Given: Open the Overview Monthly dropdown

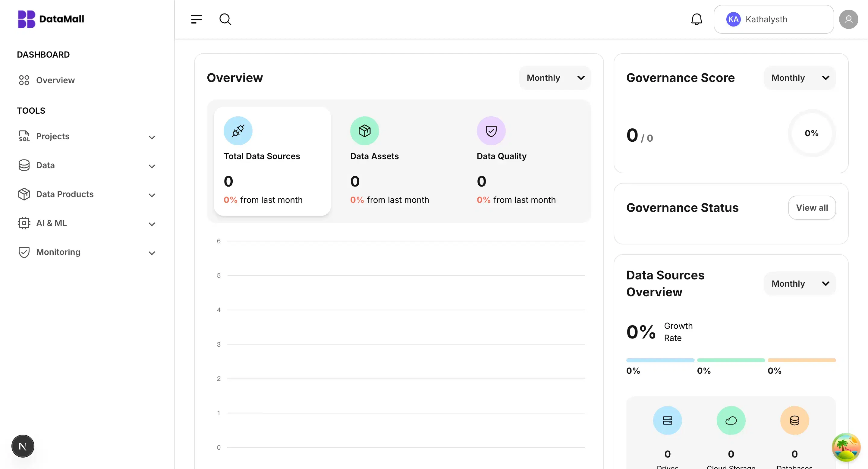Looking at the screenshot, I should 555,78.
